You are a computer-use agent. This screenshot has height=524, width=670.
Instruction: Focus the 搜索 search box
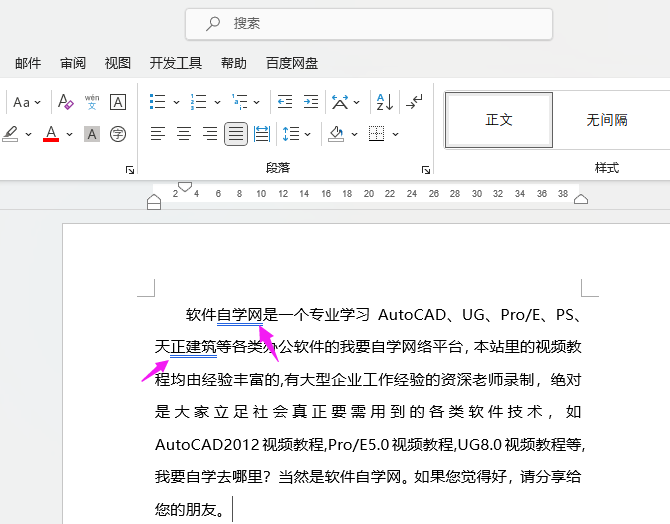[369, 24]
